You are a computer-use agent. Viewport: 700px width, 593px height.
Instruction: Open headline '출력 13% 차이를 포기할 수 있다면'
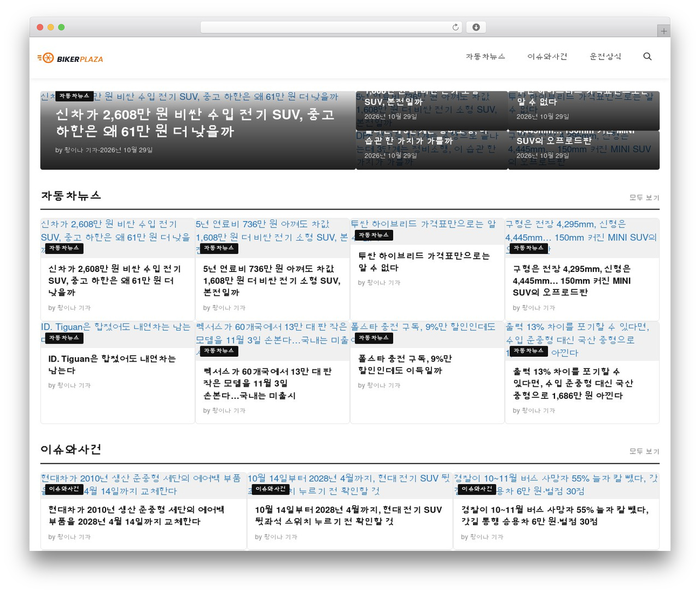coord(573,383)
